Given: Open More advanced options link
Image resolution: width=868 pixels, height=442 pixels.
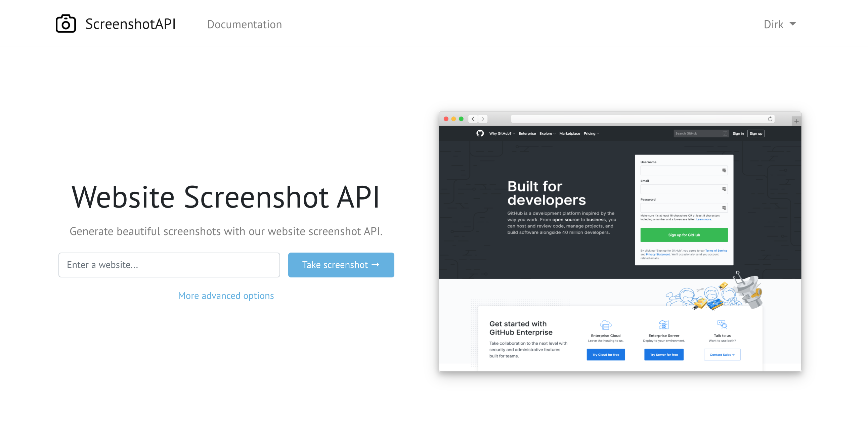Looking at the screenshot, I should pos(226,296).
